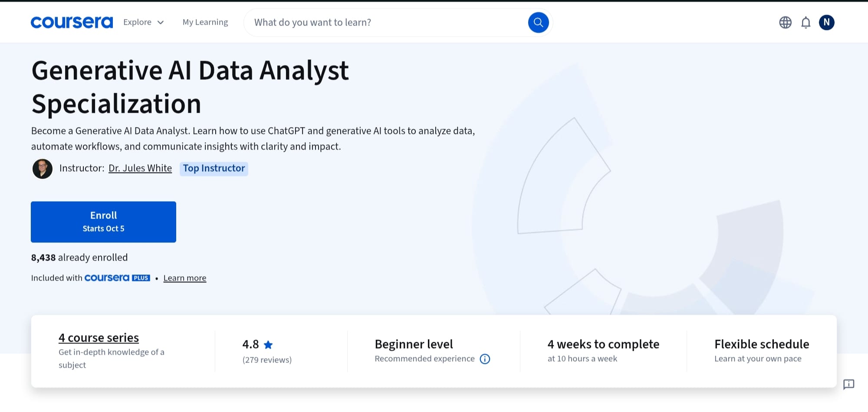
Task: Open the My Learning menu item
Action: click(205, 22)
